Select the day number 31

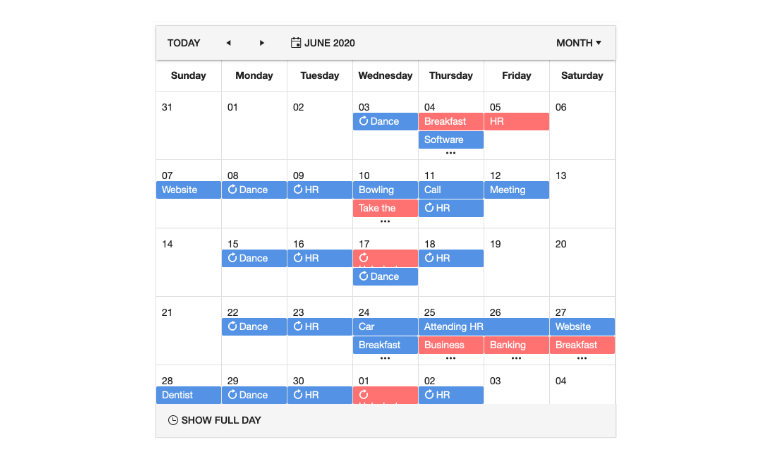tap(167, 108)
